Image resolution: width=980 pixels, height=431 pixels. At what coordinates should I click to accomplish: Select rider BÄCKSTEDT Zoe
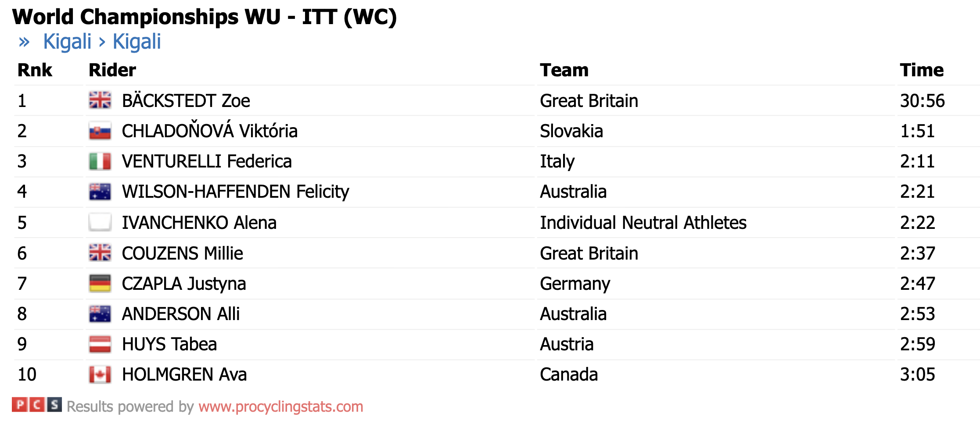(186, 101)
